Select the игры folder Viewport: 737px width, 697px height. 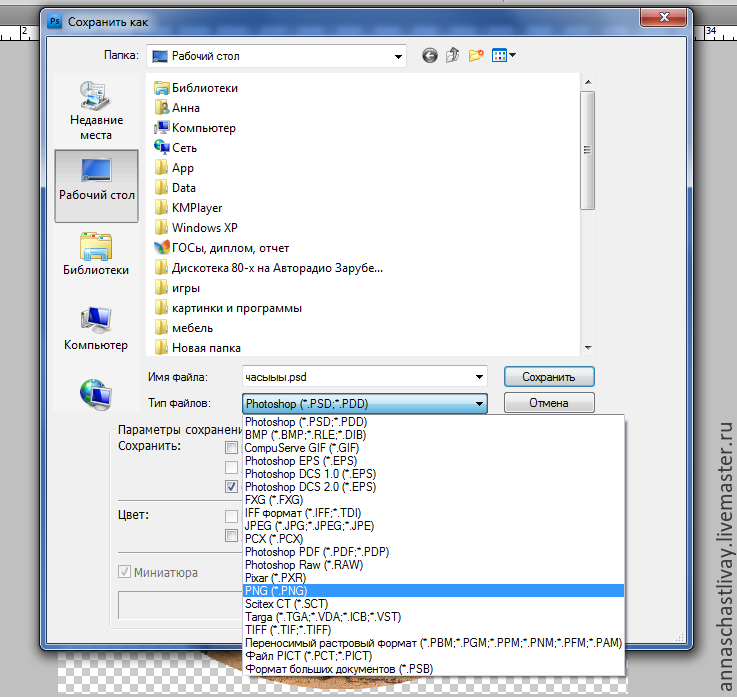click(x=177, y=288)
